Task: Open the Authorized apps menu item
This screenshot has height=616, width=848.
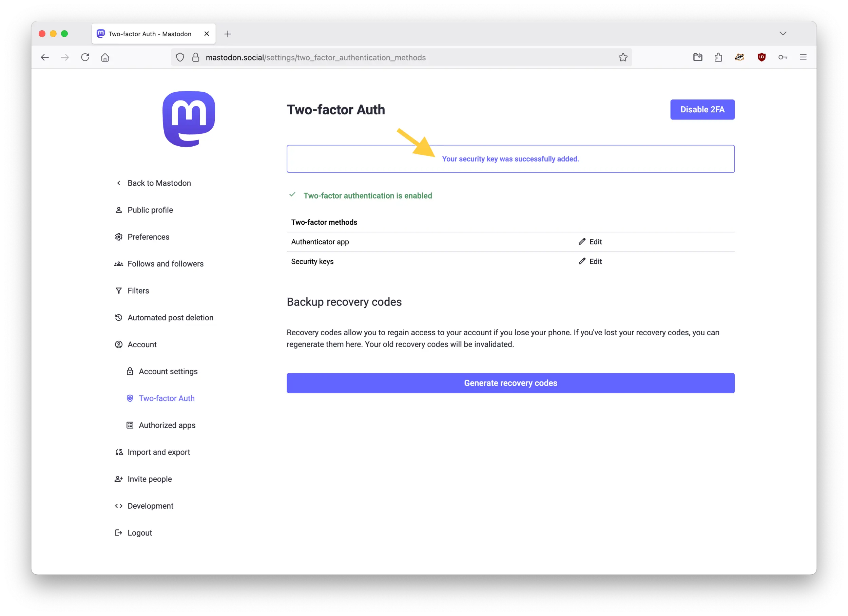Action: (167, 425)
